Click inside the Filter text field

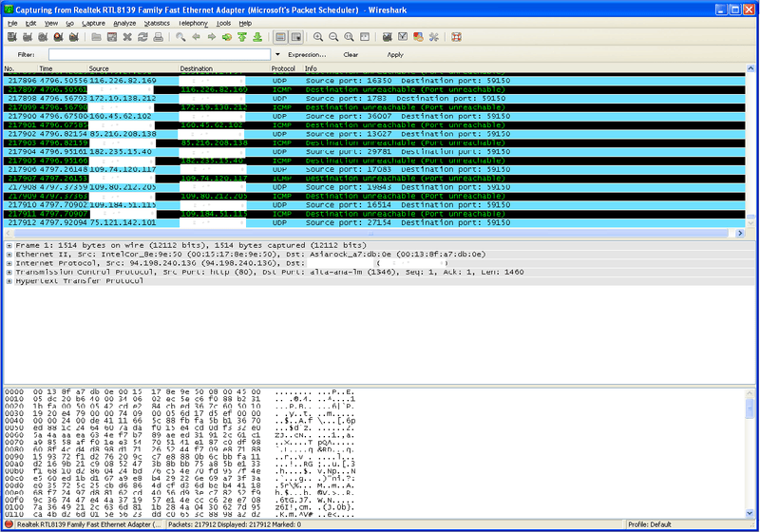click(160, 55)
